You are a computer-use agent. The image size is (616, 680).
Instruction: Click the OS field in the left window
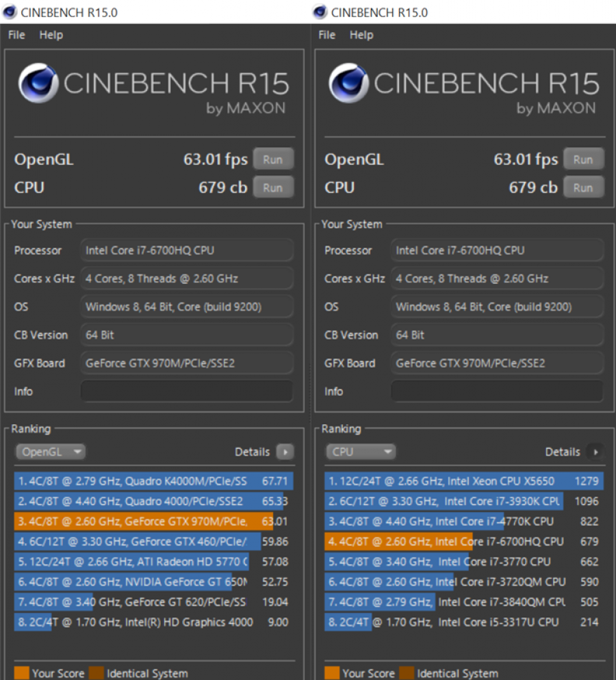[187, 306]
